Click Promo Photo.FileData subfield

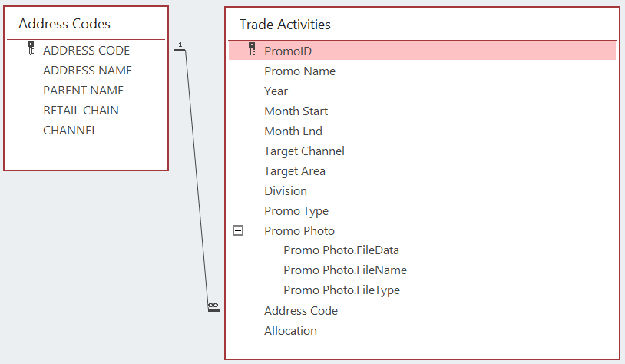[341, 250]
